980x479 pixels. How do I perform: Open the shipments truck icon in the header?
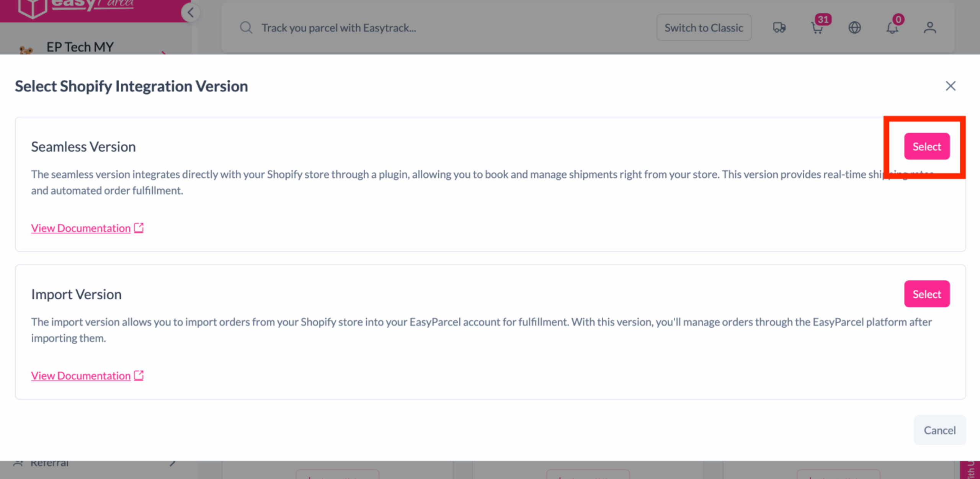[779, 28]
